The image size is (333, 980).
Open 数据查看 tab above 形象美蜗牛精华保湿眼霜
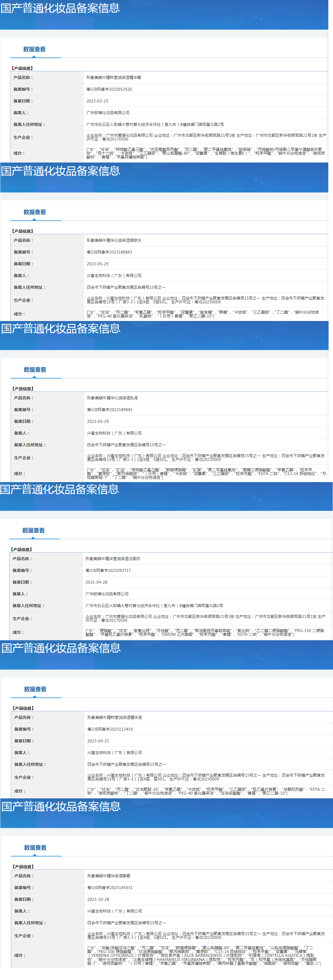pyautogui.click(x=35, y=847)
